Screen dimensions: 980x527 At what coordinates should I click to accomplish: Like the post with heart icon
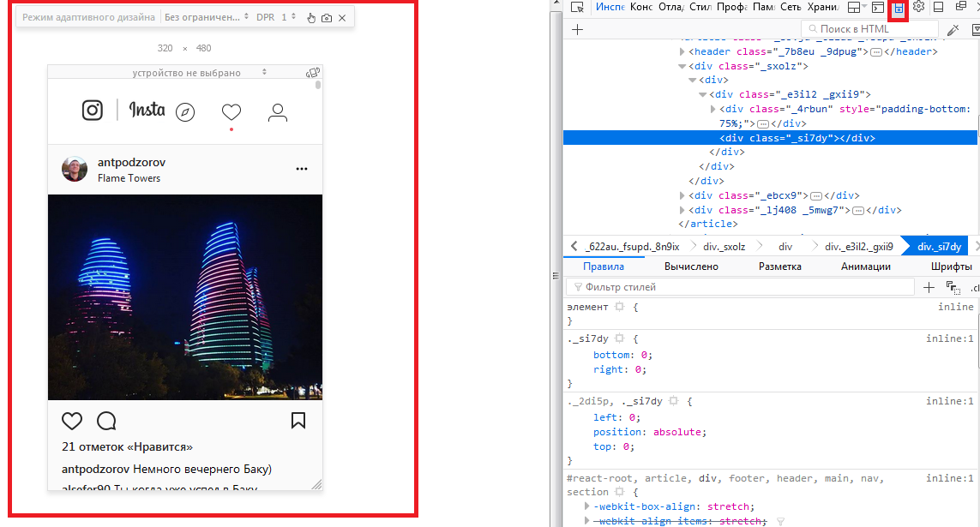72,421
